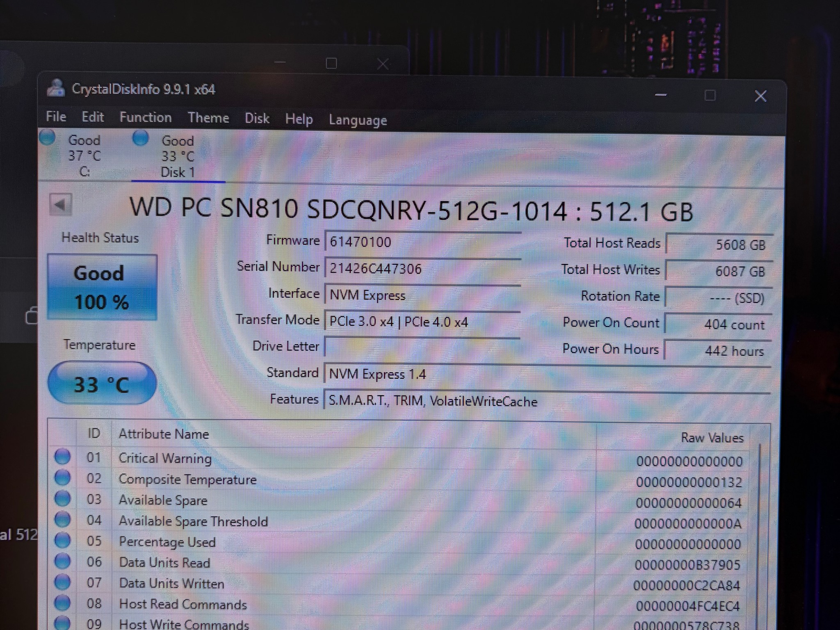Click status dot of Composite Temperature row
840x630 pixels.
point(63,477)
